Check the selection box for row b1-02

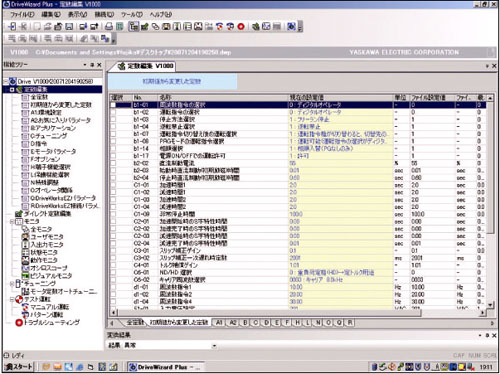click(x=113, y=112)
